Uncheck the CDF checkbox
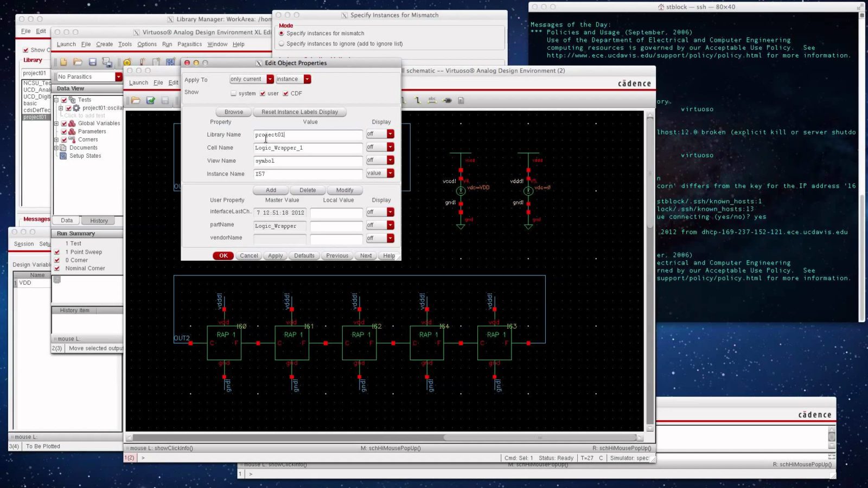 point(286,93)
